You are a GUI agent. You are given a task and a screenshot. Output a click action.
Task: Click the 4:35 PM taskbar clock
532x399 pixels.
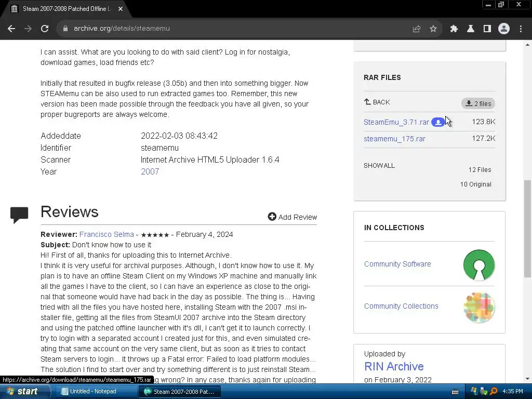(x=513, y=392)
